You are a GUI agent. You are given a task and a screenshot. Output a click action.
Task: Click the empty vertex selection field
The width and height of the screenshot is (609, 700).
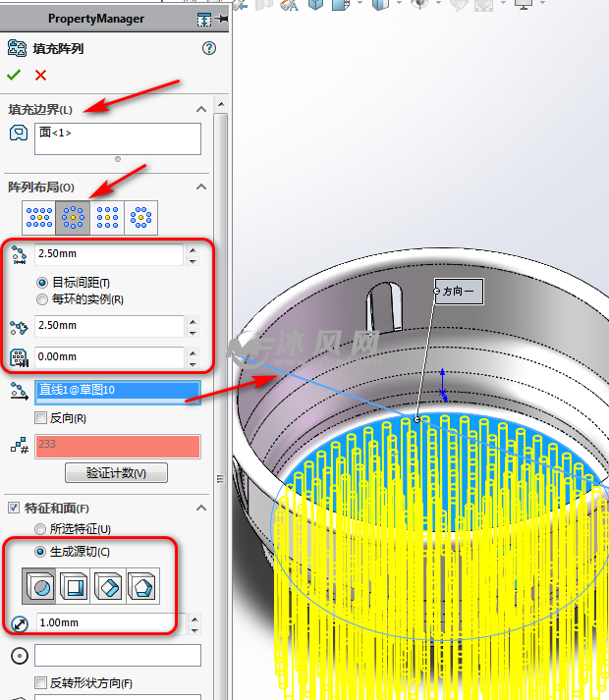[118, 656]
